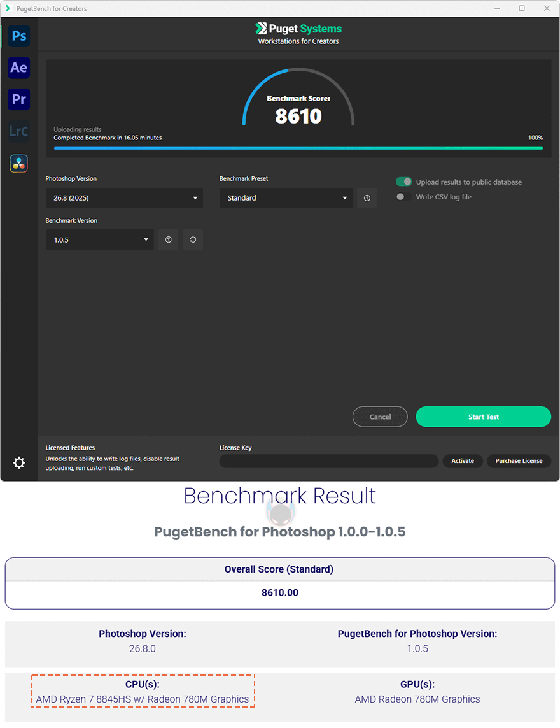
Task: Click the 26.8.0 Photoshop version value
Action: click(x=143, y=648)
